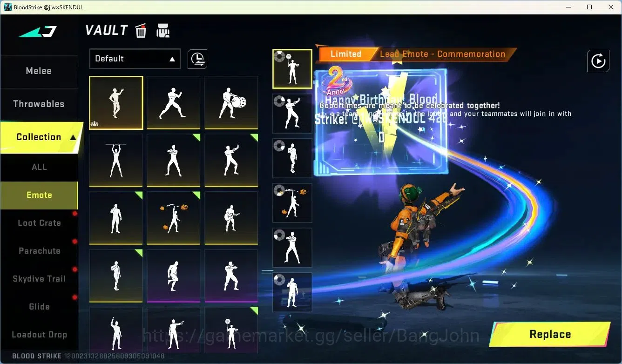Click the 2nd Anniv birthday card display

click(x=381, y=122)
